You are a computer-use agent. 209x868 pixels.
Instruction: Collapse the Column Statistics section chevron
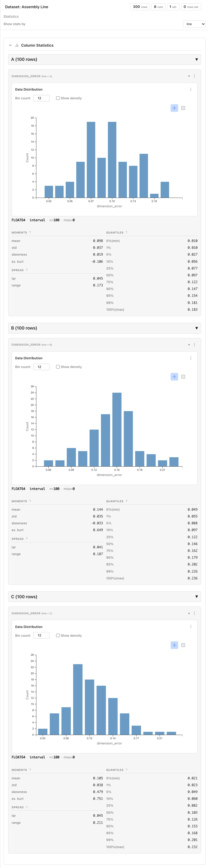pyautogui.click(x=10, y=45)
